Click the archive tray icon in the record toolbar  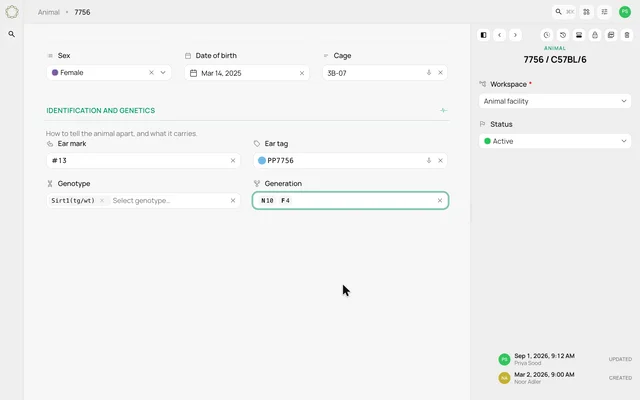pos(579,35)
